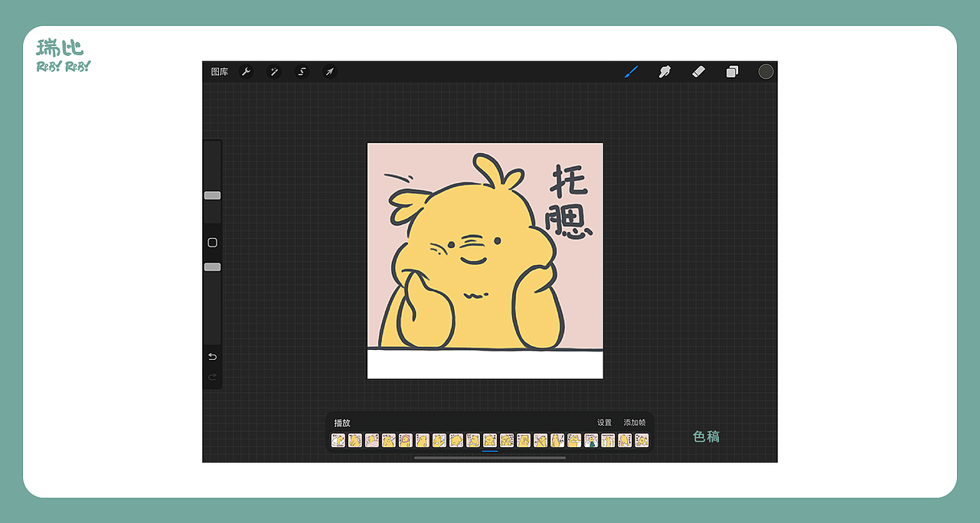Select the Smudge finger tool
980x523 pixels.
665,72
